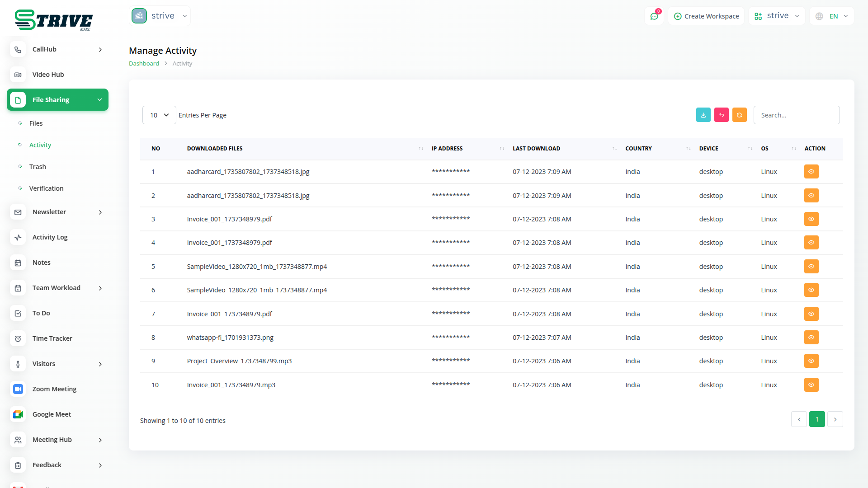This screenshot has width=868, height=488.
Task: Go to Dashboard breadcrumb link
Action: pyautogui.click(x=144, y=64)
